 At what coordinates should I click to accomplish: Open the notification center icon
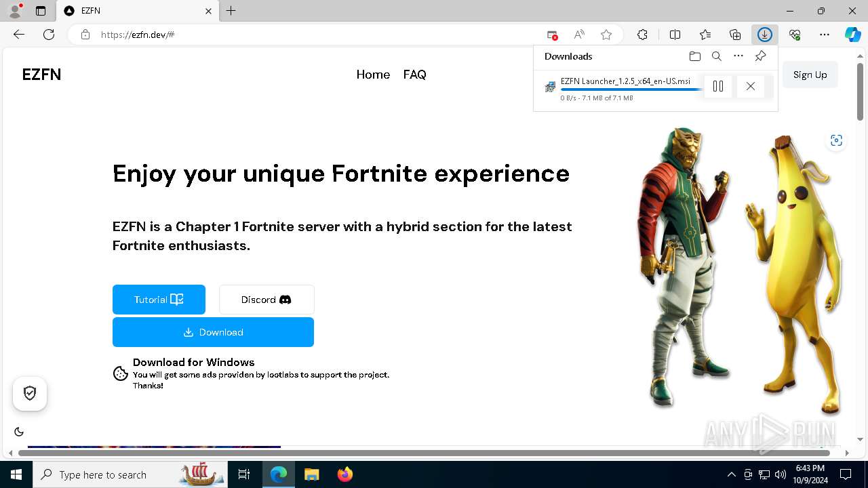coord(846,474)
